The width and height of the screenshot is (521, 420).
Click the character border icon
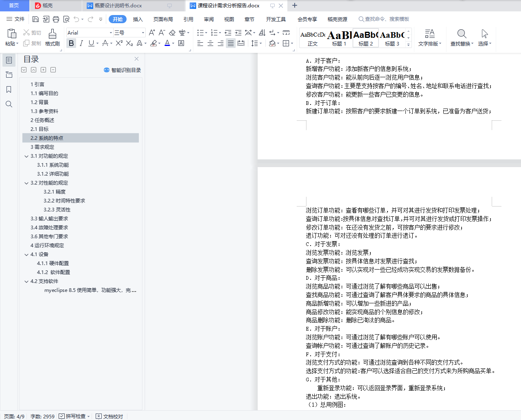[x=181, y=43]
